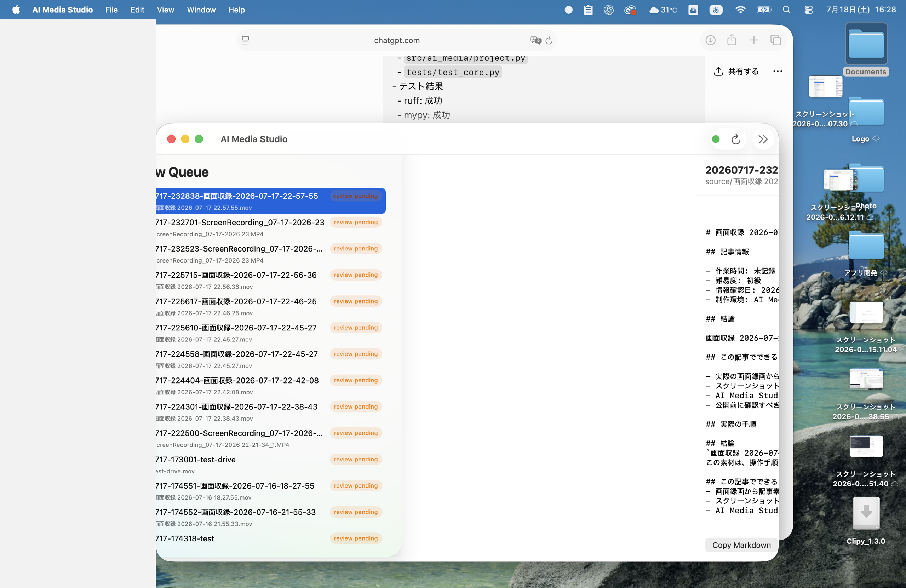Click the ChatGPT icon in menu bar

click(x=609, y=10)
